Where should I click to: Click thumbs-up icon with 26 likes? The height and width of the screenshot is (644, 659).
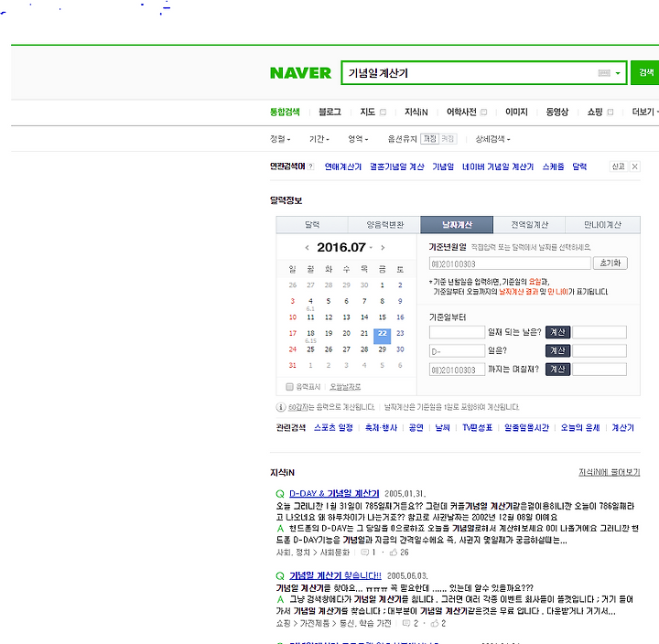tap(394, 553)
